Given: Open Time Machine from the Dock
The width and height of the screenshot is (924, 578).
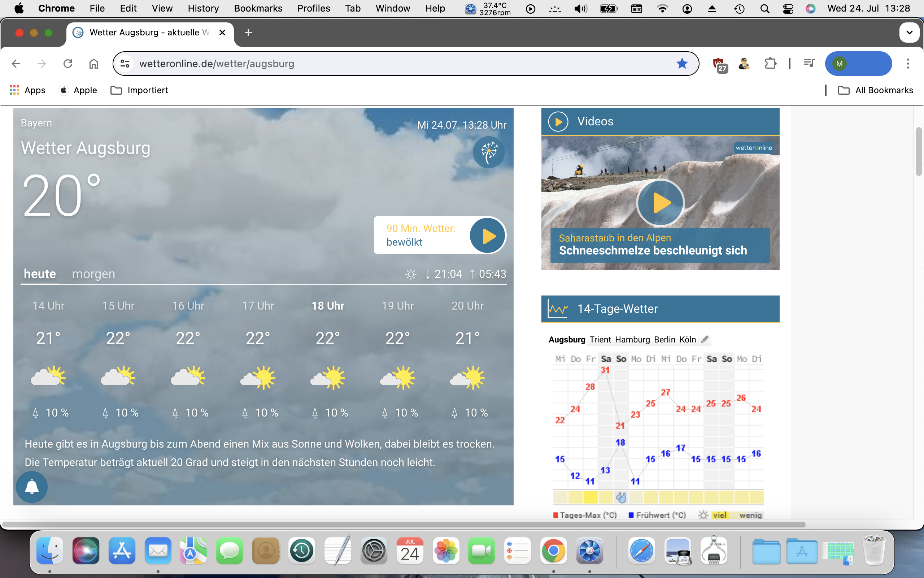Looking at the screenshot, I should [302, 551].
